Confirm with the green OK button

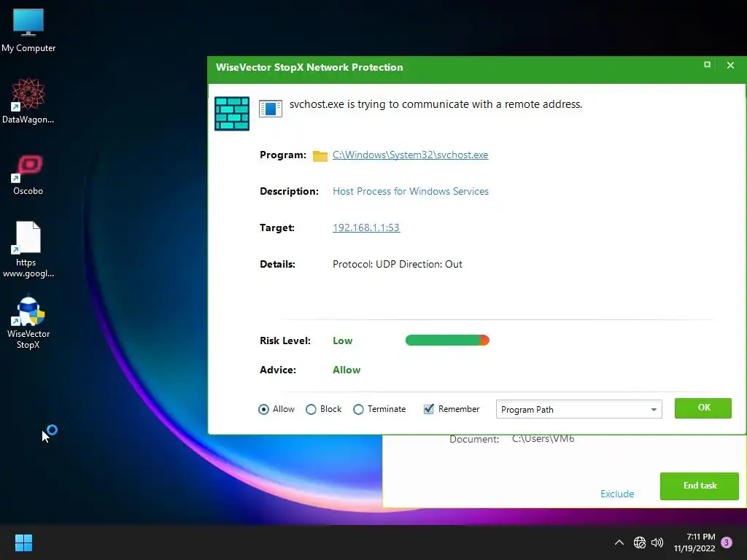pyautogui.click(x=703, y=408)
